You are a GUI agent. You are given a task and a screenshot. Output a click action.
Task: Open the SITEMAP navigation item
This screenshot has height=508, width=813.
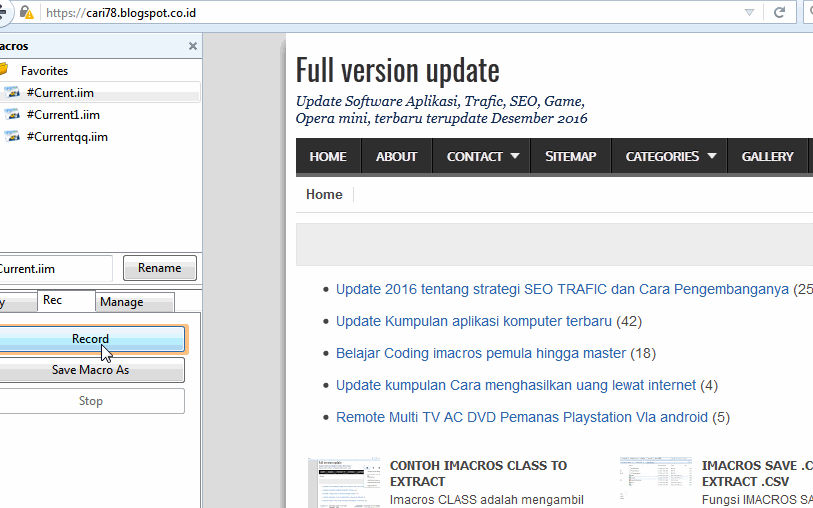click(x=571, y=156)
